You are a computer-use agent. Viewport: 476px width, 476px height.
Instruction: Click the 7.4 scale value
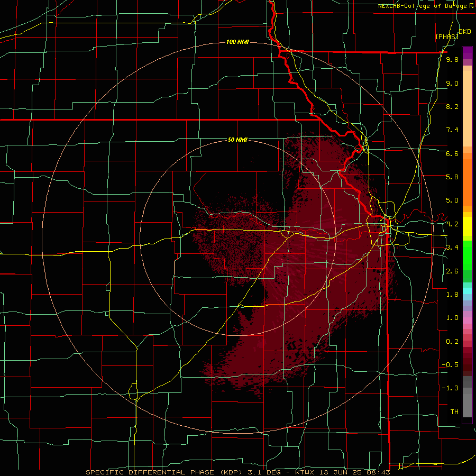(x=452, y=130)
